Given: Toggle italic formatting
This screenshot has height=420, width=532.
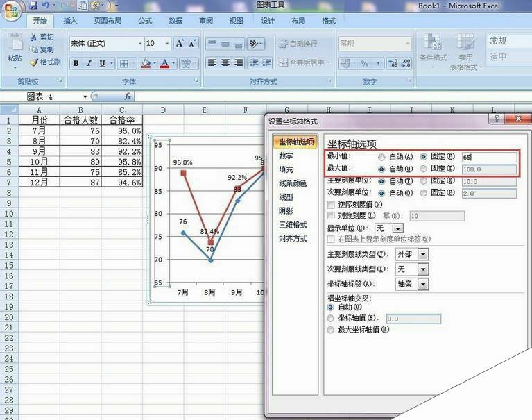Looking at the screenshot, I should coord(89,63).
